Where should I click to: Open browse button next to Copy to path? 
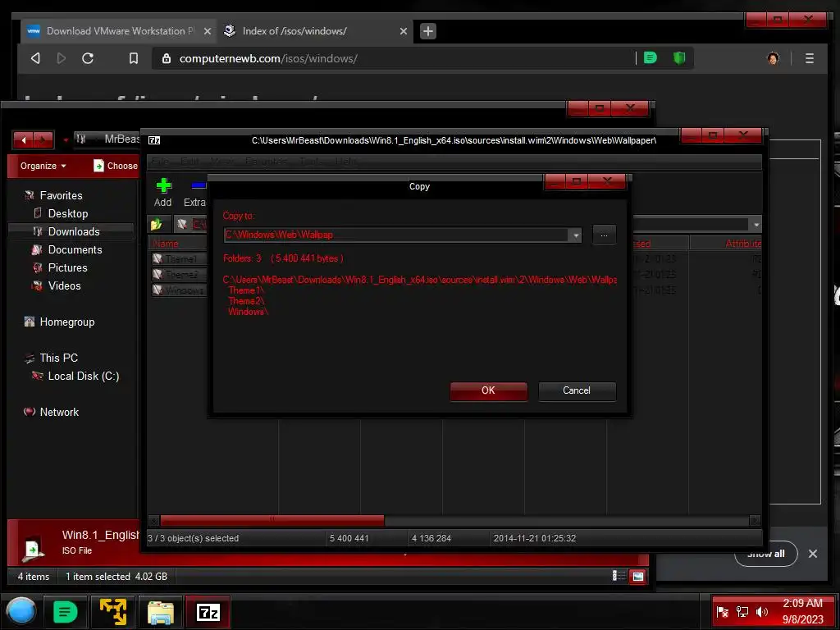pos(604,235)
